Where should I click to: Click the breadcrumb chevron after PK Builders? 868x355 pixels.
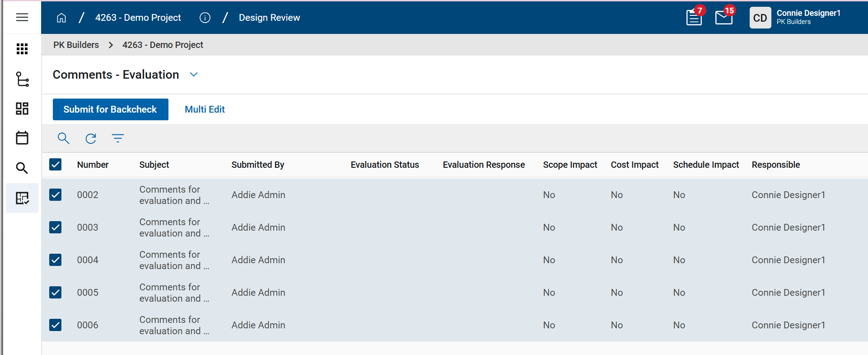[x=111, y=45]
